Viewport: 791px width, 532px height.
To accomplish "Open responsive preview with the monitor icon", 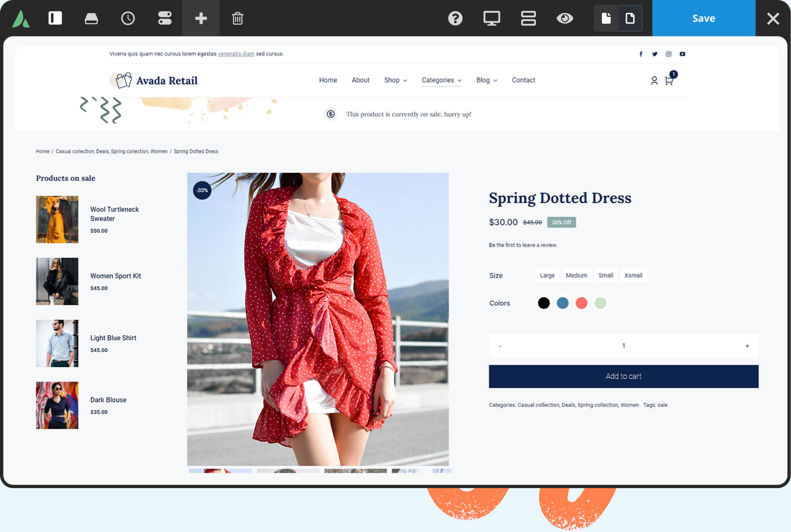I will pos(491,18).
